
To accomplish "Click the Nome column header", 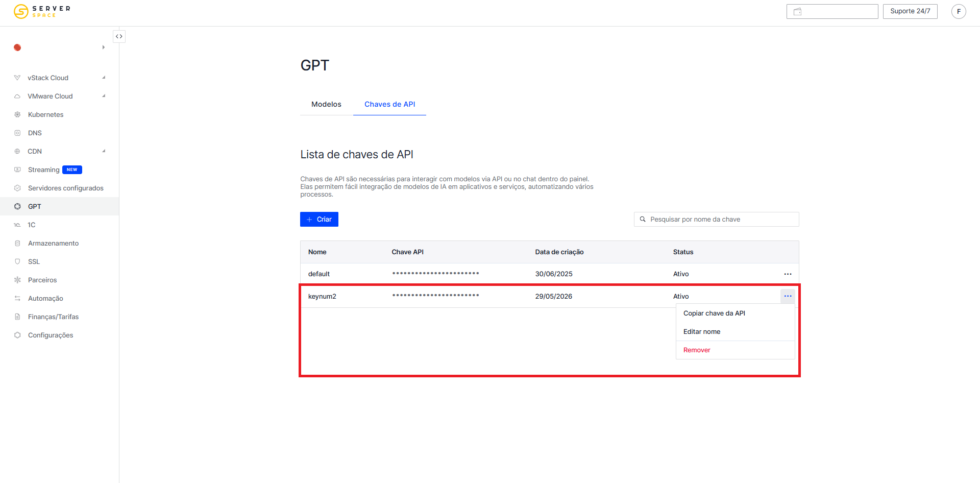I will coord(317,252).
